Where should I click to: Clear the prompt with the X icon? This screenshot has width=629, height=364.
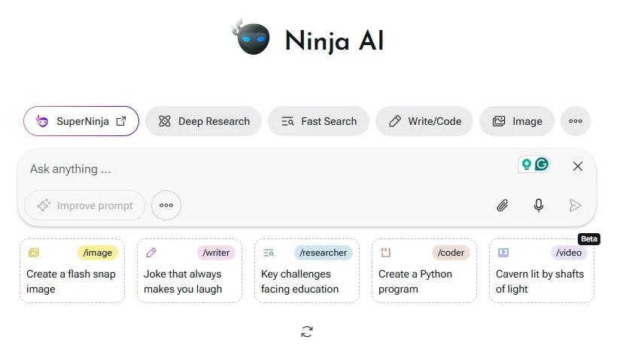(578, 166)
